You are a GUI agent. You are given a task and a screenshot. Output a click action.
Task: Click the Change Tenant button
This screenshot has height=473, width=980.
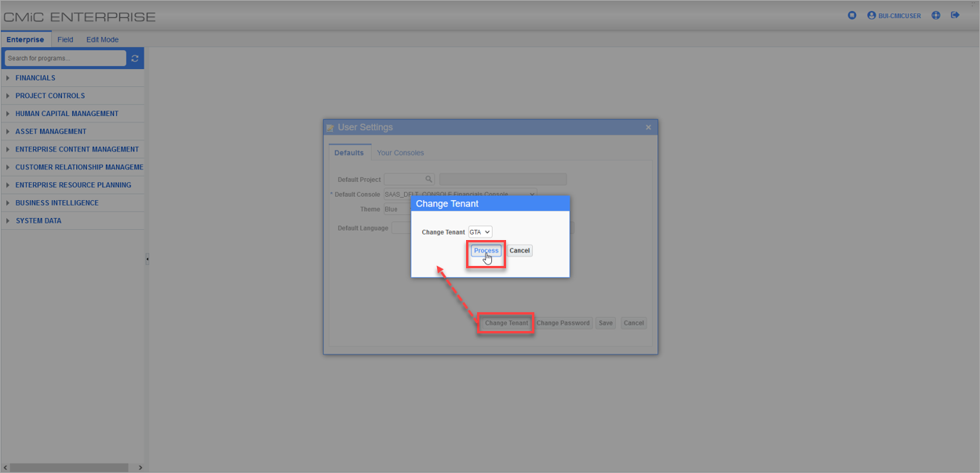506,323
